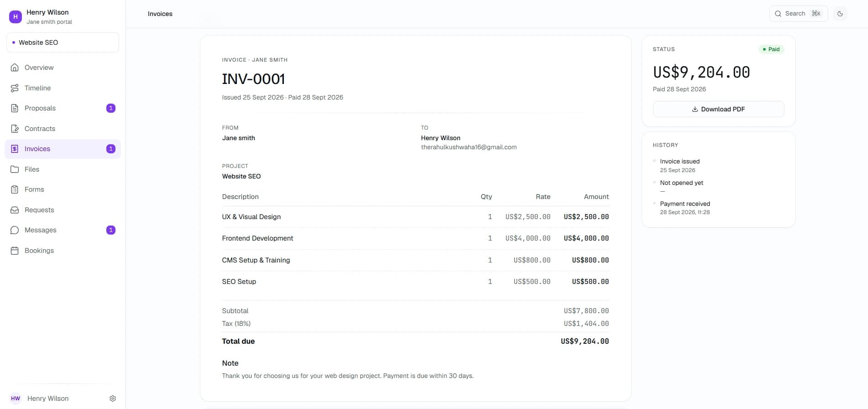868x409 pixels.
Task: Click the Website SEO project name in invoice
Action: pyautogui.click(x=241, y=176)
